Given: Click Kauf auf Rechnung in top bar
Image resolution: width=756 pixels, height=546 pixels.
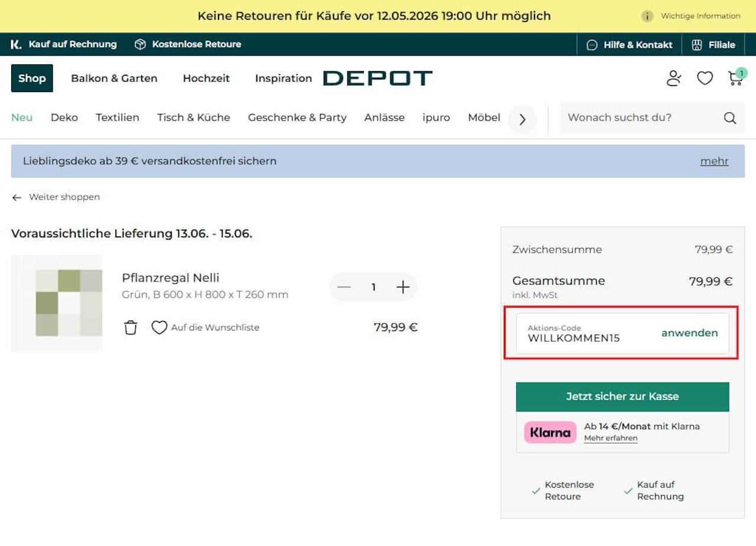Looking at the screenshot, I should pos(73,44).
